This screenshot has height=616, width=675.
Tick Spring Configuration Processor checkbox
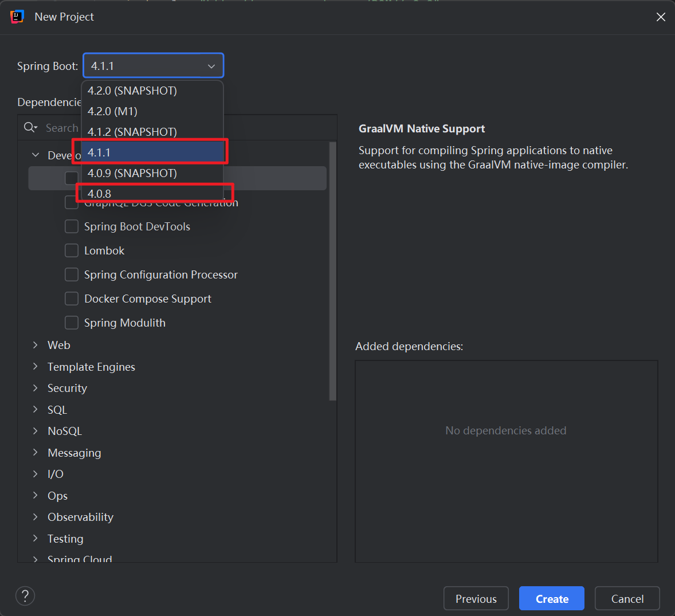[x=72, y=274]
